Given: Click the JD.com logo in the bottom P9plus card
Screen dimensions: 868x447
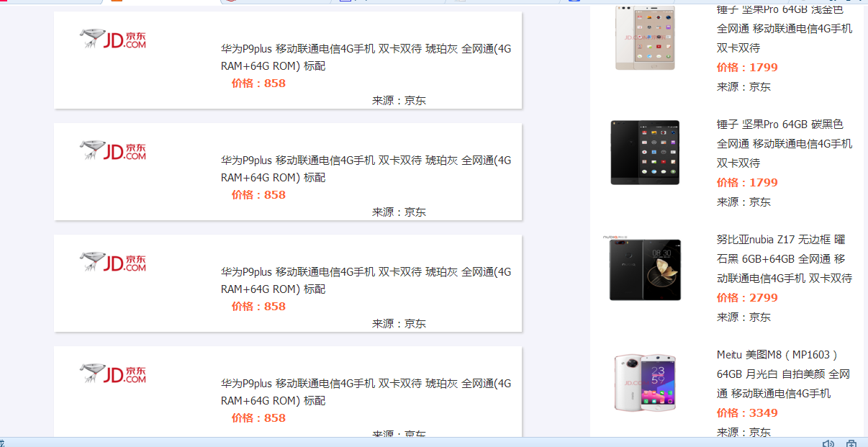Looking at the screenshot, I should point(113,374).
